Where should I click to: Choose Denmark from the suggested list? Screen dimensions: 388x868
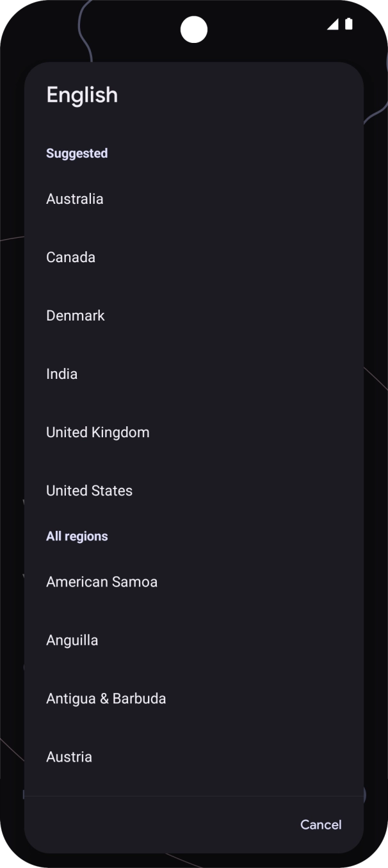click(75, 315)
